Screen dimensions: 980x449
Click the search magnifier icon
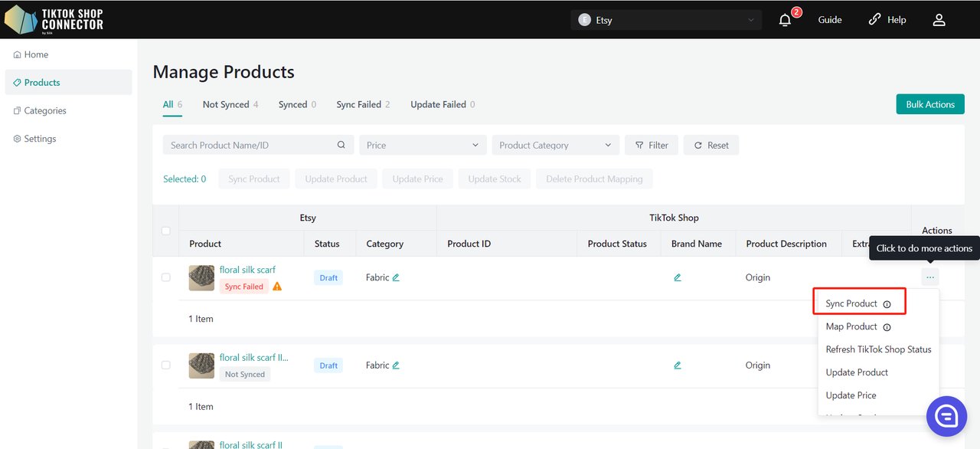(341, 145)
